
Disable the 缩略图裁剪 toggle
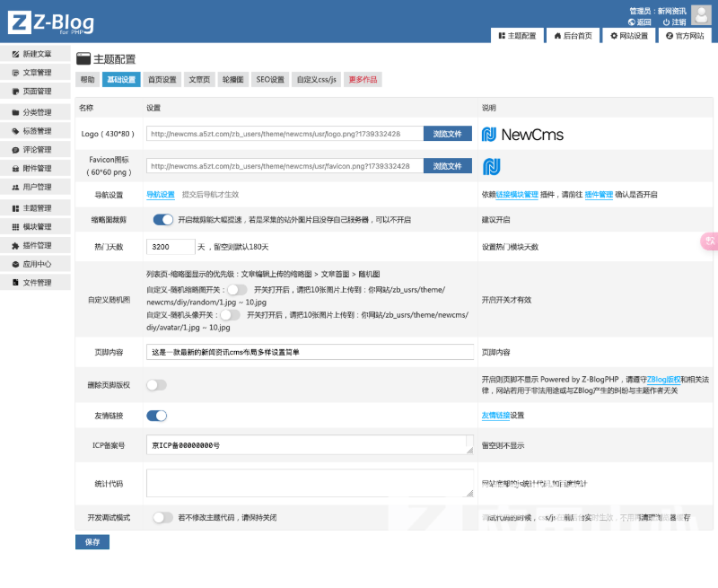(x=162, y=220)
